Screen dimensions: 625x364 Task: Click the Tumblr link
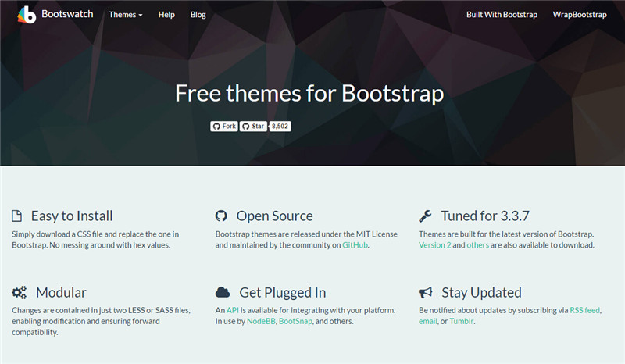coord(460,321)
